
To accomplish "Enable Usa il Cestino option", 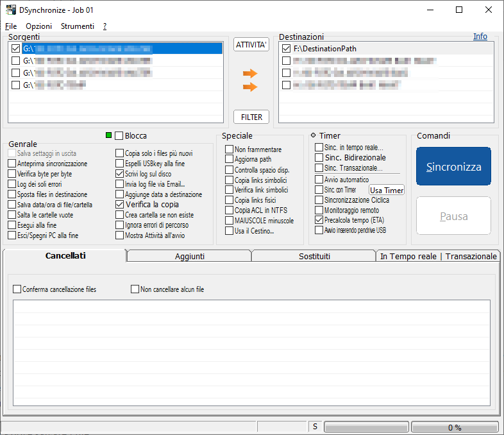I will point(229,231).
